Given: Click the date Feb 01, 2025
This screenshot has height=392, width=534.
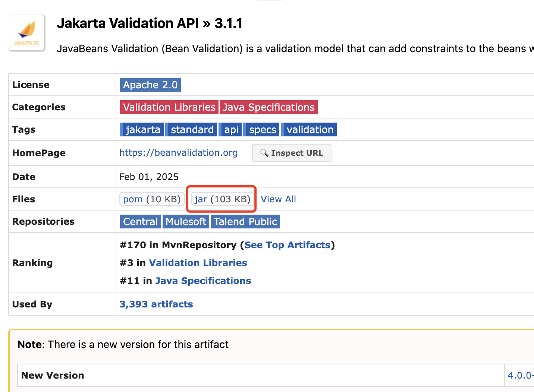Looking at the screenshot, I should [x=149, y=177].
